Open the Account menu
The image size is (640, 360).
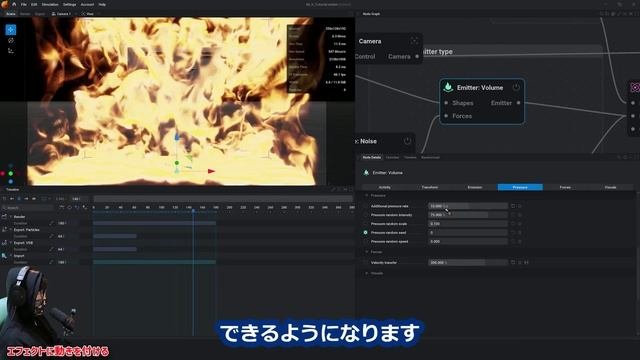point(87,4)
